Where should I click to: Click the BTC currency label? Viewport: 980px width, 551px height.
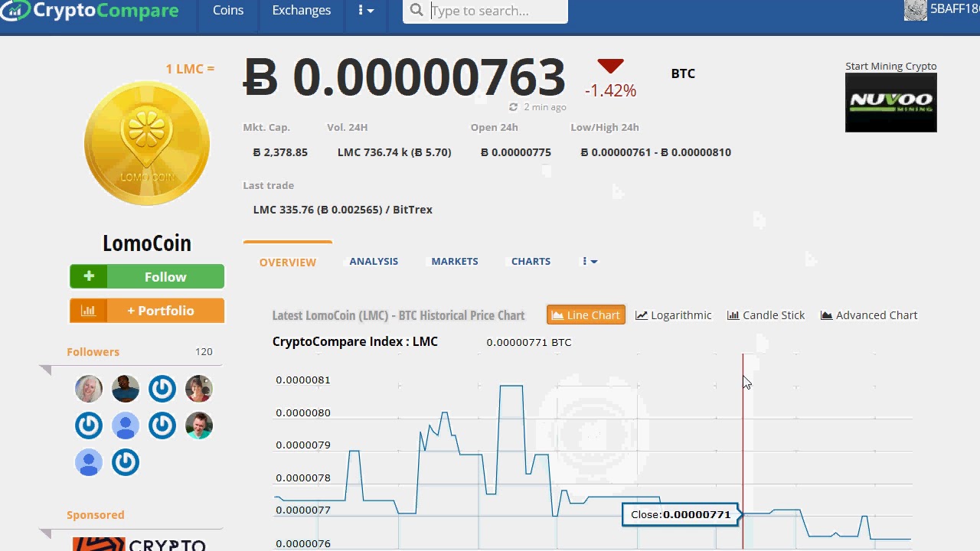pos(683,73)
